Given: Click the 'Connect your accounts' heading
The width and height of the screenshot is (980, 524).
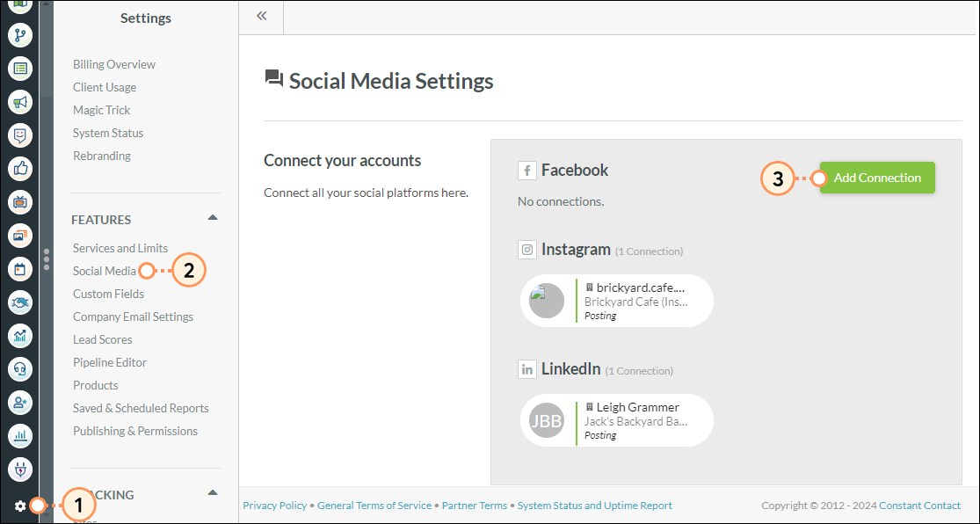Looking at the screenshot, I should click(x=343, y=161).
